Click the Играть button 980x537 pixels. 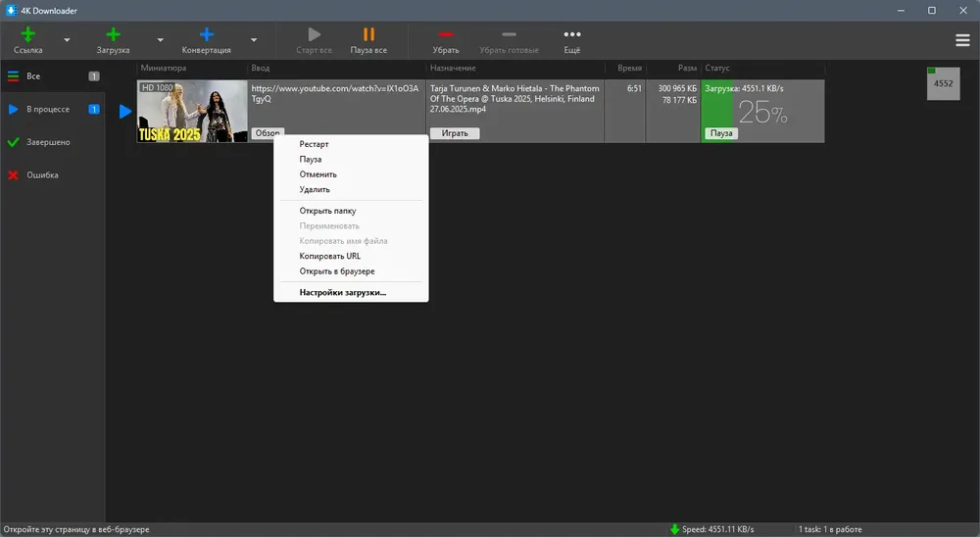click(x=455, y=133)
